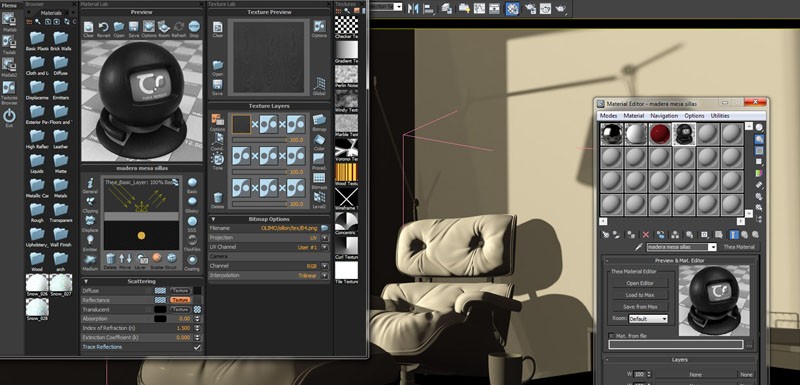Open the Options menu in Material Editor
800x385 pixels.
click(x=694, y=116)
